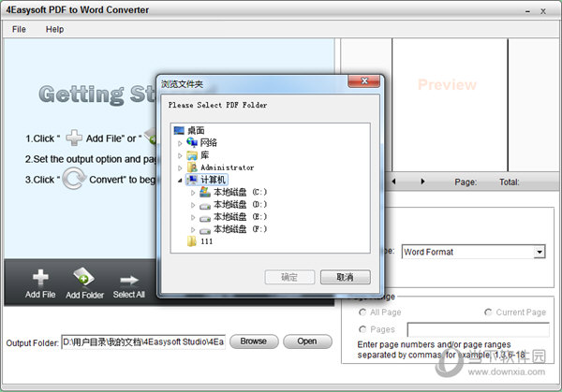This screenshot has width=562, height=392.
Task: Expand the local disk (D:) node
Action: click(x=193, y=205)
